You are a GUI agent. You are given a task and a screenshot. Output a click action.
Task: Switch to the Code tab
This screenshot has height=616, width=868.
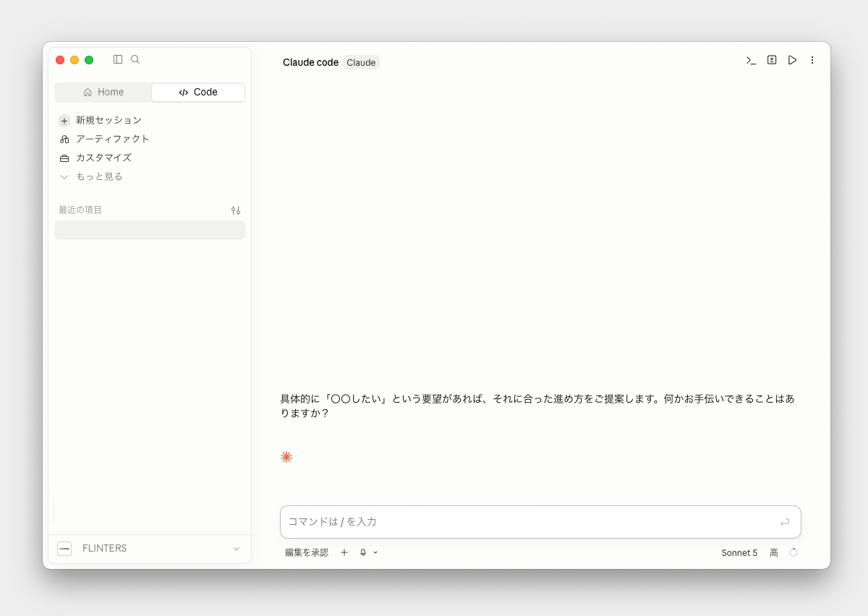[198, 93]
